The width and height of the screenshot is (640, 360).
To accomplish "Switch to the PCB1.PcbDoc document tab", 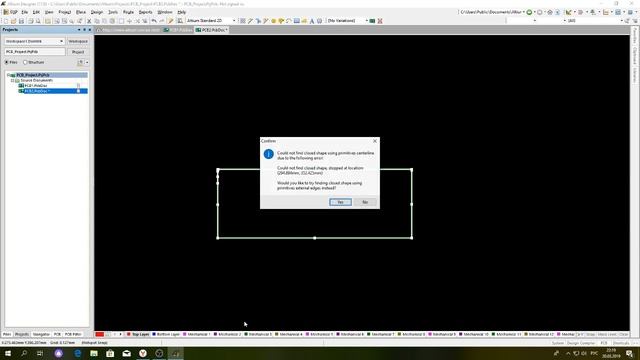I will [178, 30].
